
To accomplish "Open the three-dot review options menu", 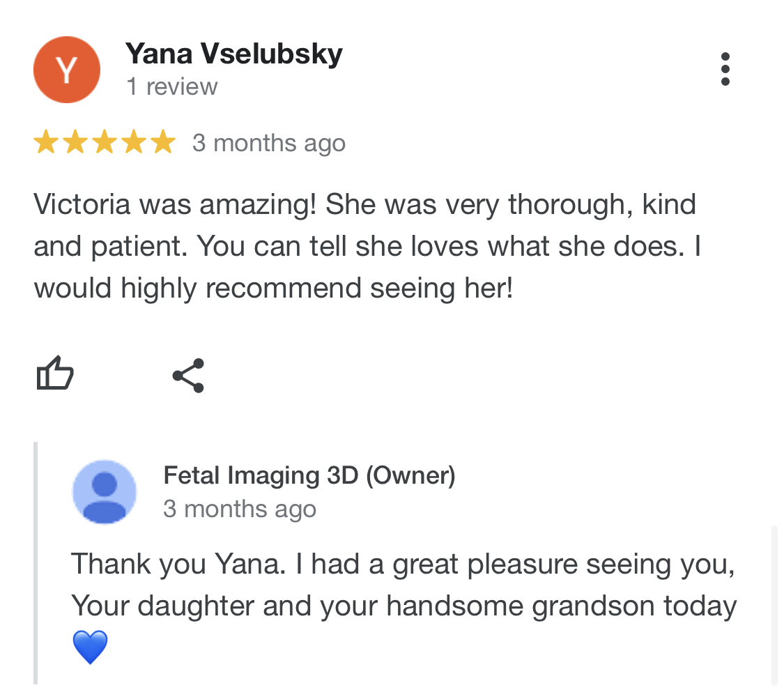I will click(x=725, y=69).
